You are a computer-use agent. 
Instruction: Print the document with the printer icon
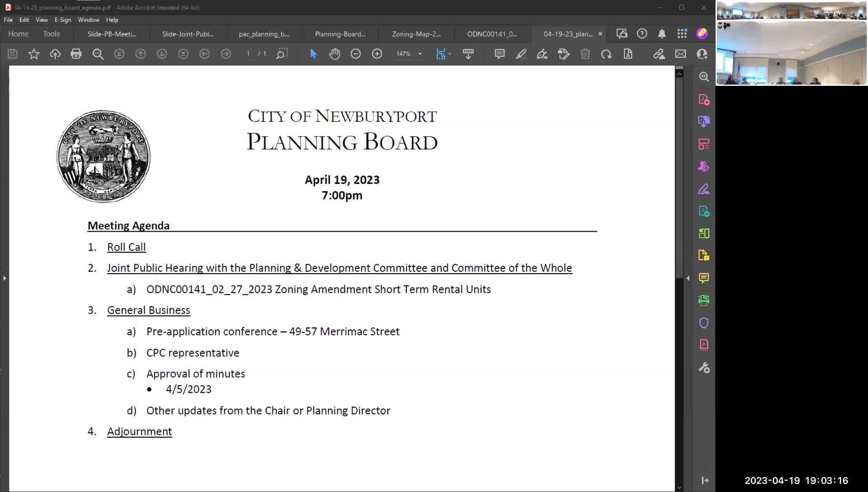(x=76, y=54)
